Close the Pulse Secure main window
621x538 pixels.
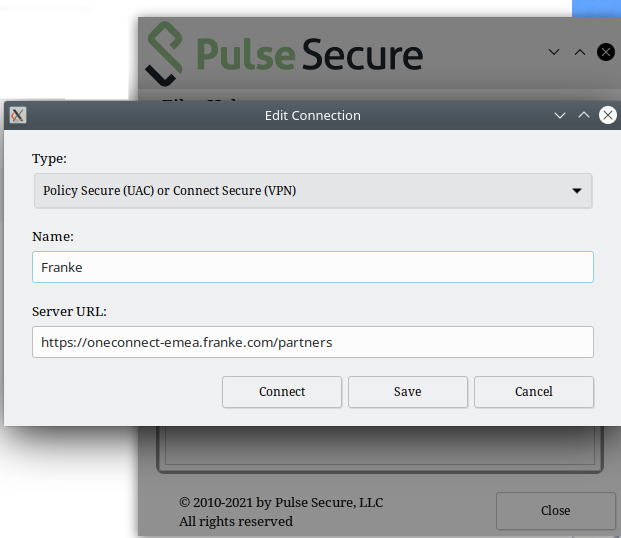tap(605, 52)
